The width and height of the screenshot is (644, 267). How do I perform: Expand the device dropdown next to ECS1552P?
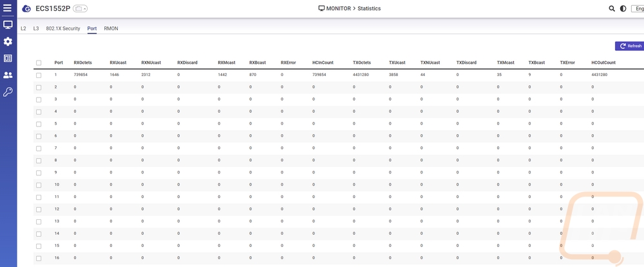click(80, 9)
